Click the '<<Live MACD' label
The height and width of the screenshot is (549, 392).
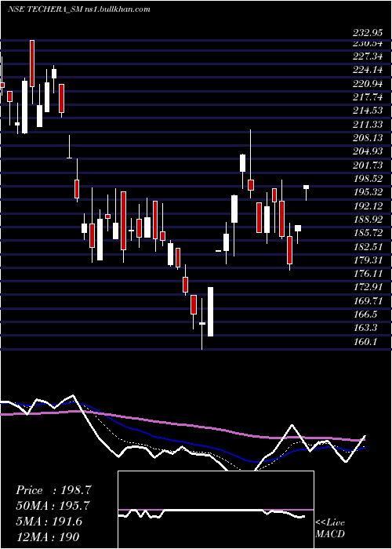330,529
